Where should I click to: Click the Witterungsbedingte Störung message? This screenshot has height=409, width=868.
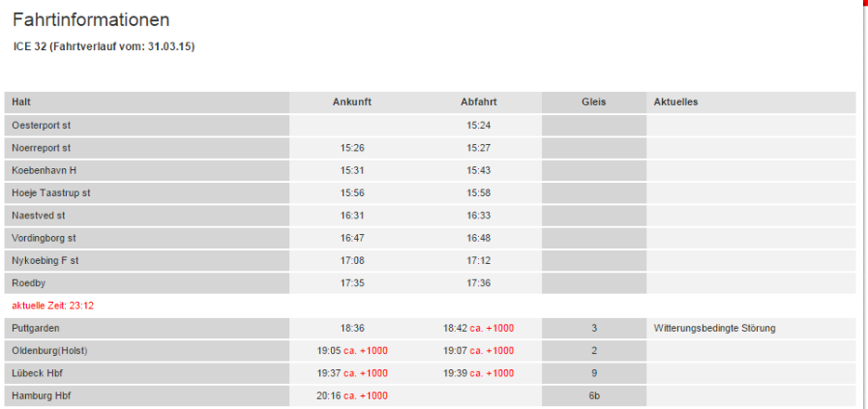[x=715, y=328]
